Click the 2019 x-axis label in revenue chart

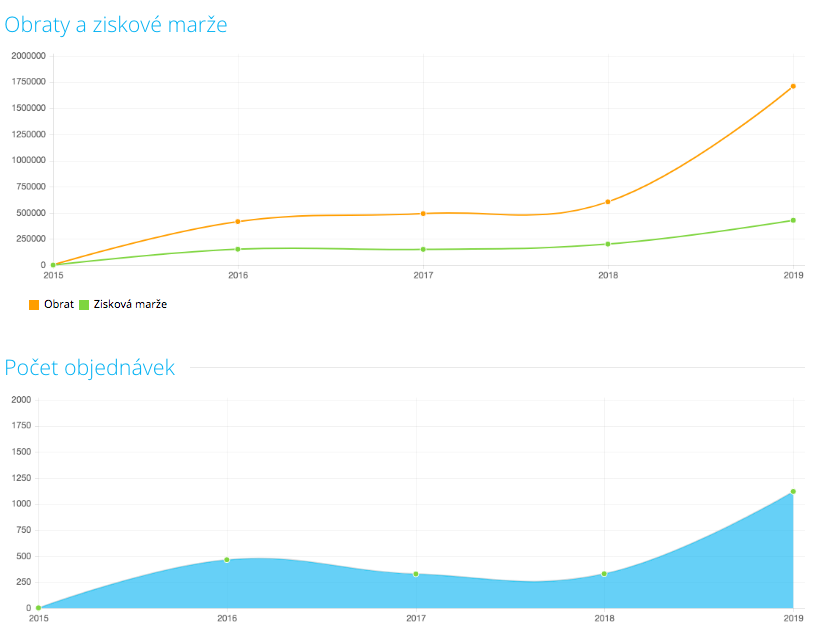click(x=794, y=275)
